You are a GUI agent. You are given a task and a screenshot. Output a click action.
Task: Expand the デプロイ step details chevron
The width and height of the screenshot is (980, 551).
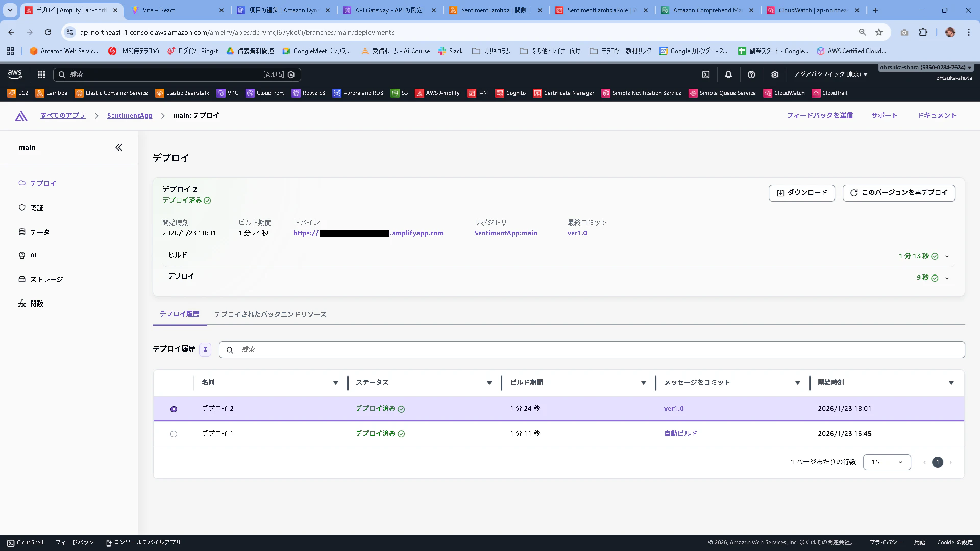pos(947,278)
